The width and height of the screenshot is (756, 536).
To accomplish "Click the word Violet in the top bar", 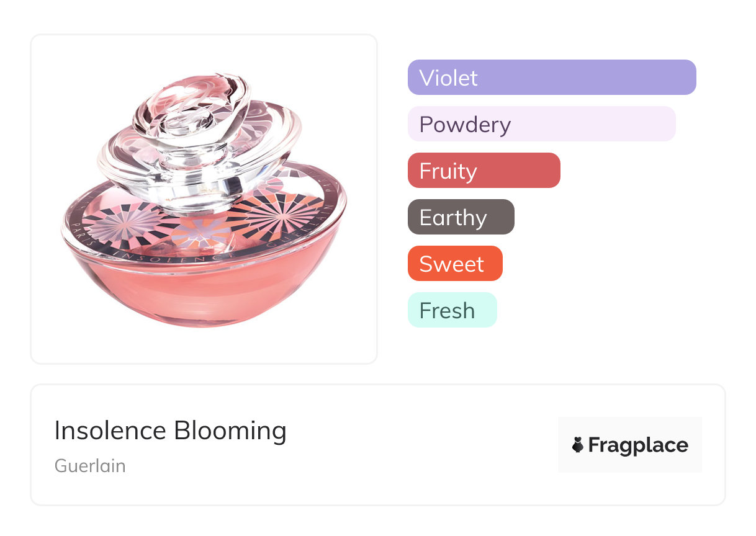I will [x=448, y=78].
